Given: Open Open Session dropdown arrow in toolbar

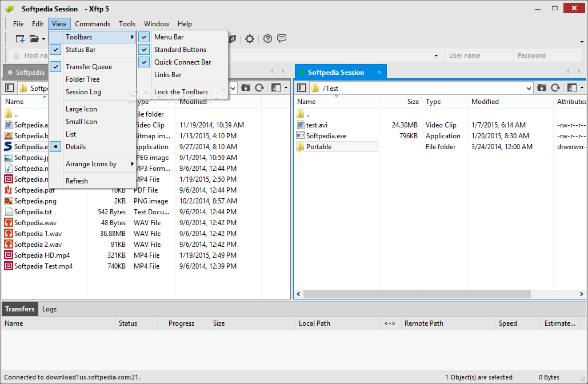Looking at the screenshot, I should coord(43,39).
